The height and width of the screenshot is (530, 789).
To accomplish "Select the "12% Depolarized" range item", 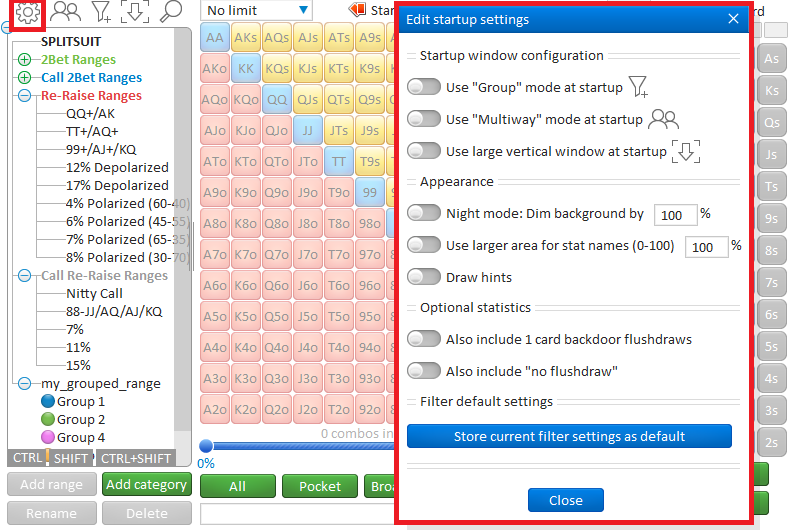I will click(117, 168).
